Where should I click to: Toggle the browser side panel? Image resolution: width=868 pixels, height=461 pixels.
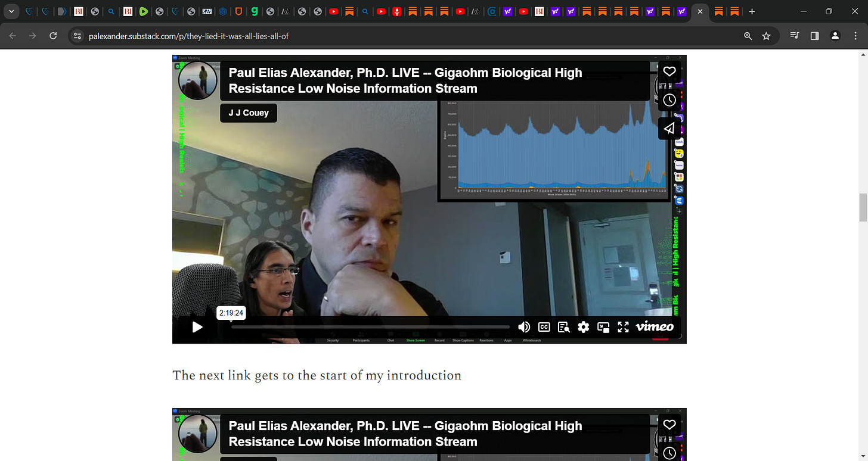(815, 36)
